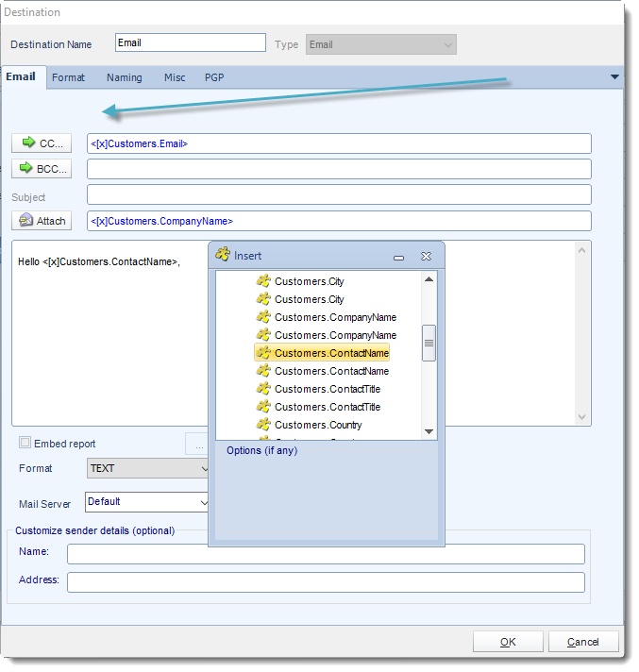This screenshot has width=639, height=672.
Task: Open the Misc tab
Action: click(x=175, y=77)
